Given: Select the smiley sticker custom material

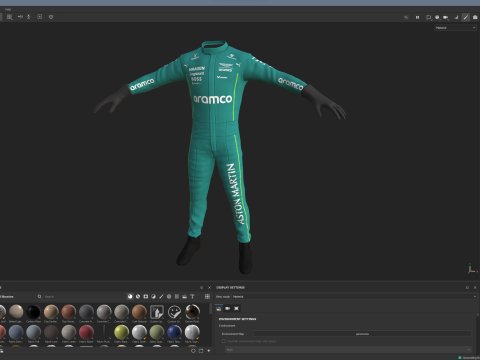Looking at the screenshot, I should (174, 312).
